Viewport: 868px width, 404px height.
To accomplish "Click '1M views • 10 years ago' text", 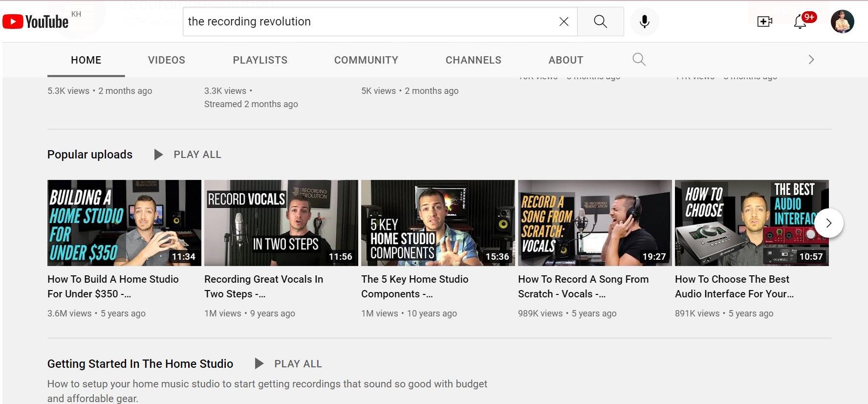I will [x=409, y=314].
